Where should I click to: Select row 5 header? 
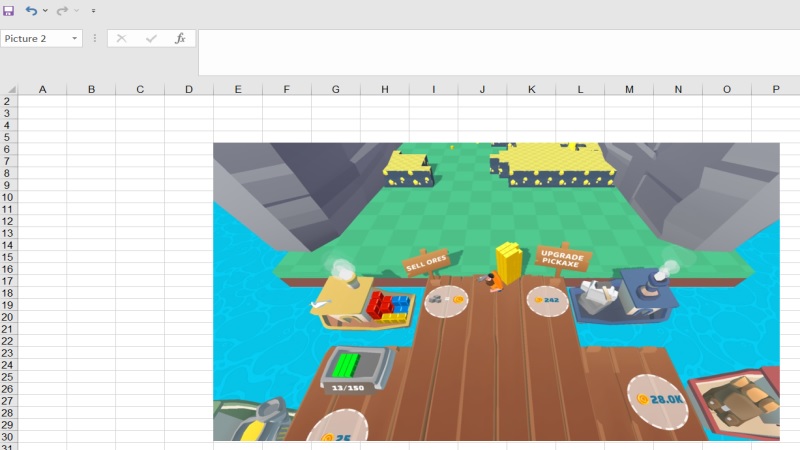click(7, 137)
